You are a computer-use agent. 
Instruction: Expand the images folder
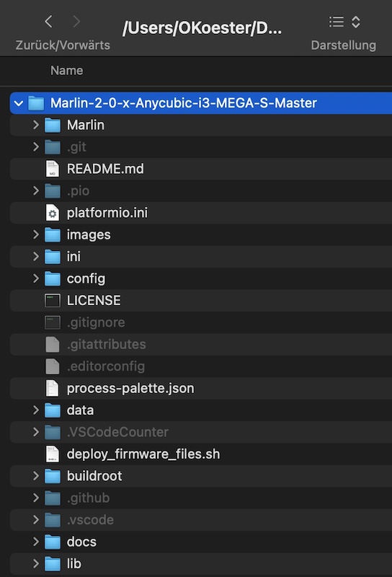click(36, 235)
